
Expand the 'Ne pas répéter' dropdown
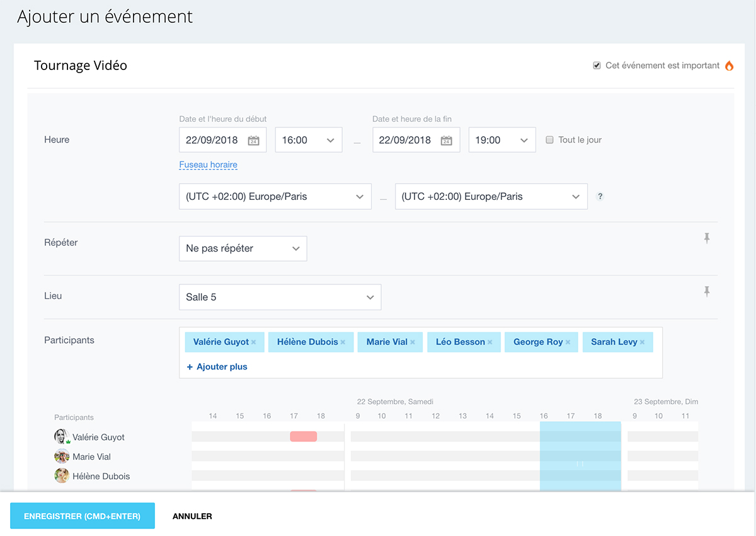[243, 248]
